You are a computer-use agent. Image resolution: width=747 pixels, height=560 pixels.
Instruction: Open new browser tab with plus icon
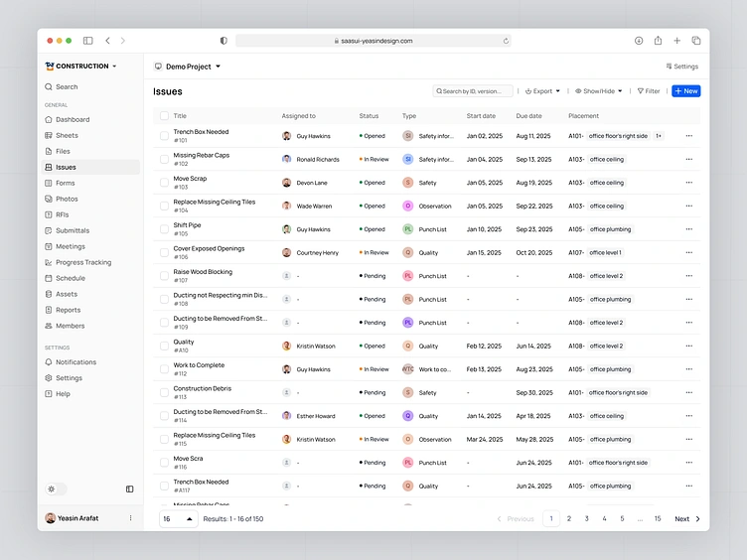tap(676, 41)
